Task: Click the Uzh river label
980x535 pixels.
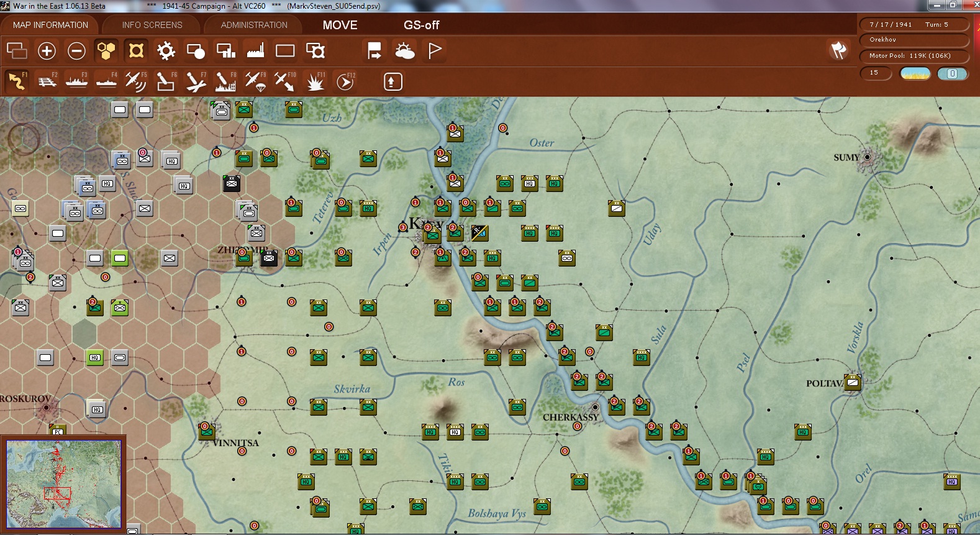Action: point(332,117)
